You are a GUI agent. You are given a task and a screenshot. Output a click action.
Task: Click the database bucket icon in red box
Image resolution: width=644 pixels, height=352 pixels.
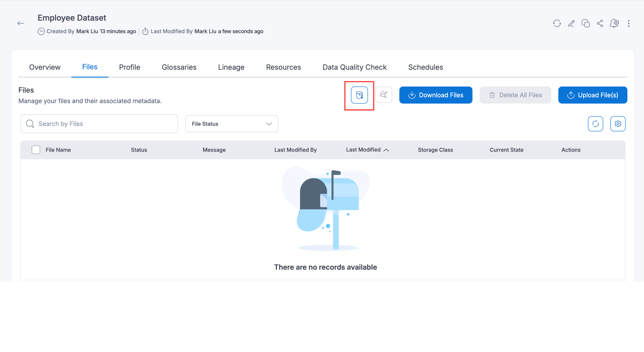click(359, 95)
